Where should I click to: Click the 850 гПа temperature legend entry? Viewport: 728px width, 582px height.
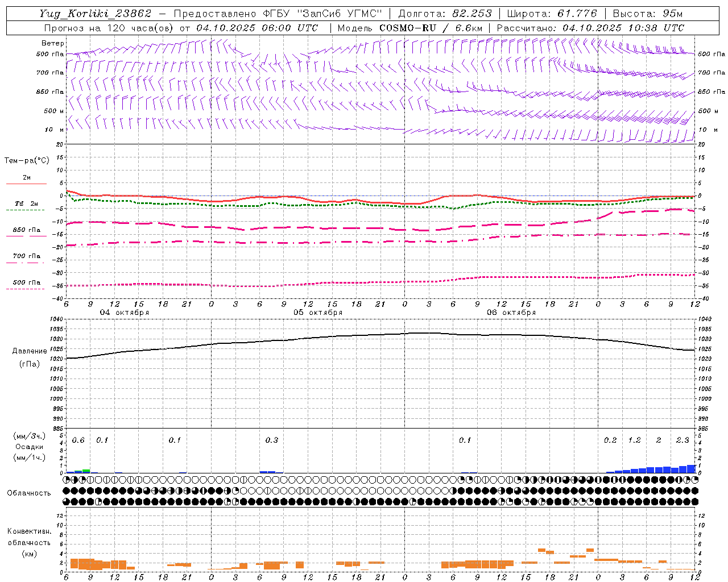click(26, 230)
